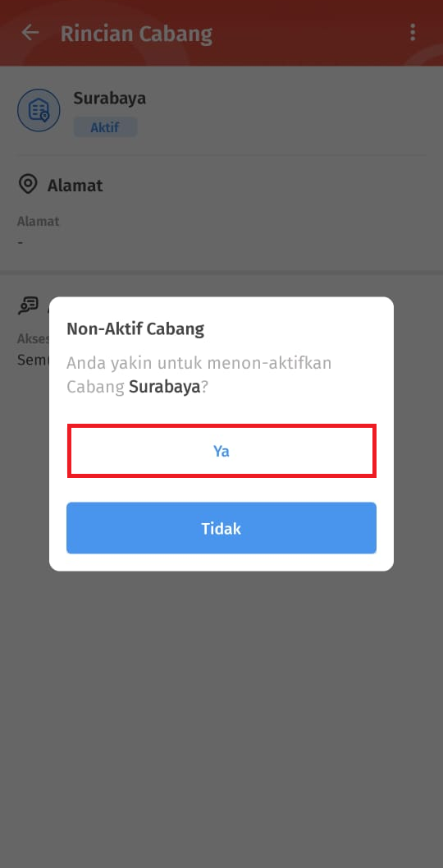Confirm deactivation with Ya button
Image resolution: width=443 pixels, height=868 pixels.
click(x=221, y=451)
